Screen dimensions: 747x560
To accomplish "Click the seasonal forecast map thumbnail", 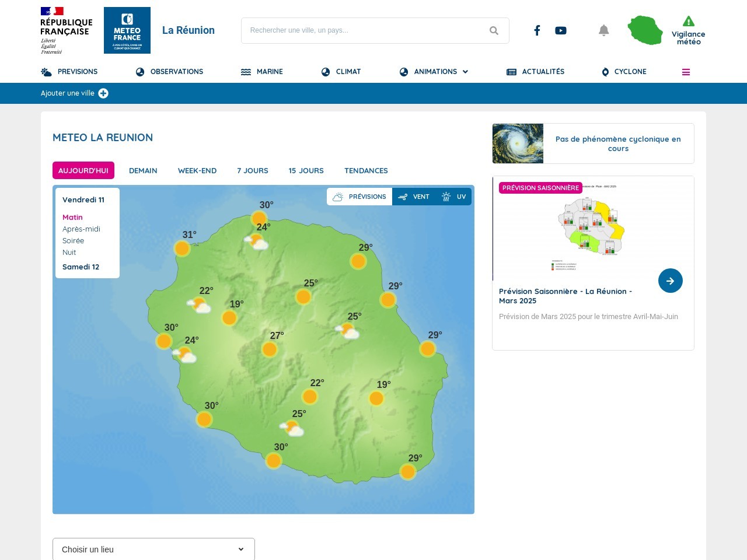I will (593, 229).
